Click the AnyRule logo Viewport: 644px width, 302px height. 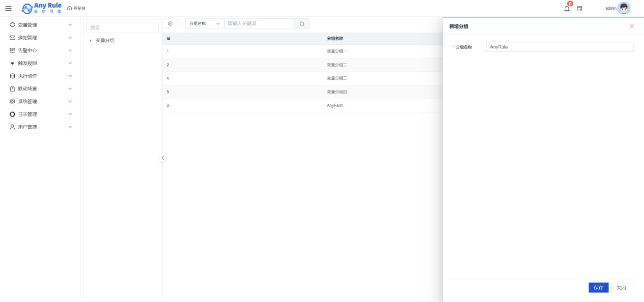click(41, 8)
